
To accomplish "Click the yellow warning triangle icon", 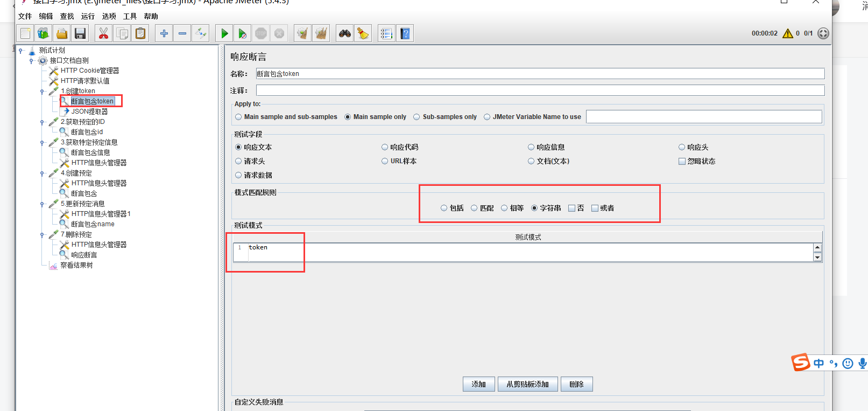I will (x=788, y=33).
